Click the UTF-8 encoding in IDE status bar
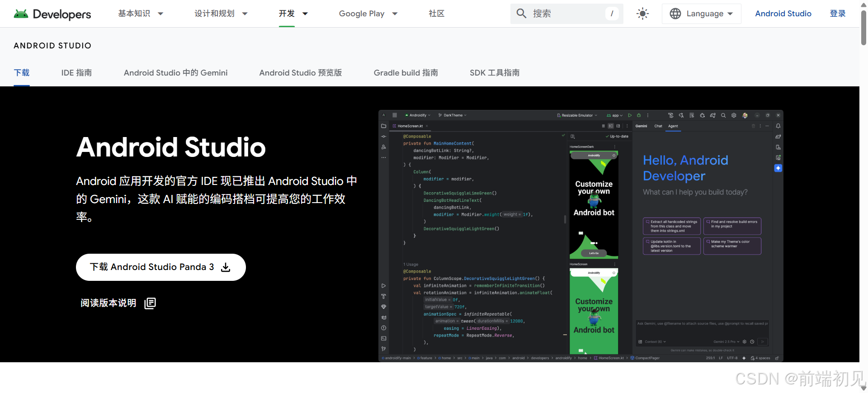The height and width of the screenshot is (393, 868). point(732,358)
